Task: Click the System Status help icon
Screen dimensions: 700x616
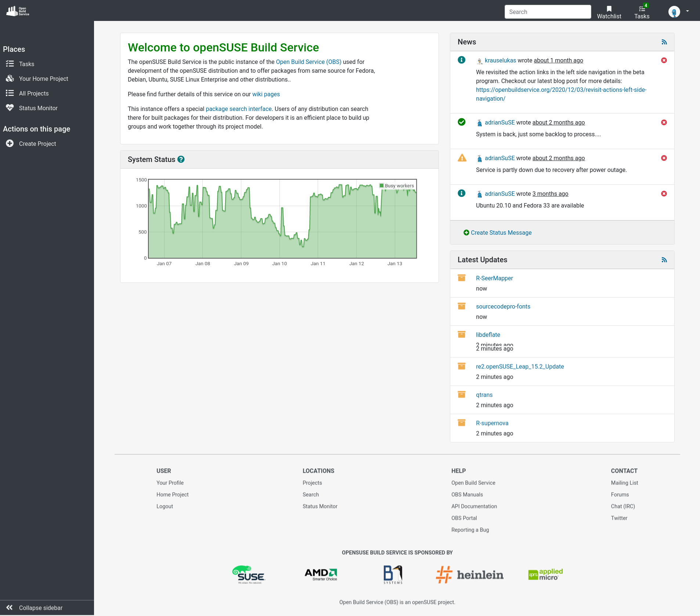Action: pos(181,159)
